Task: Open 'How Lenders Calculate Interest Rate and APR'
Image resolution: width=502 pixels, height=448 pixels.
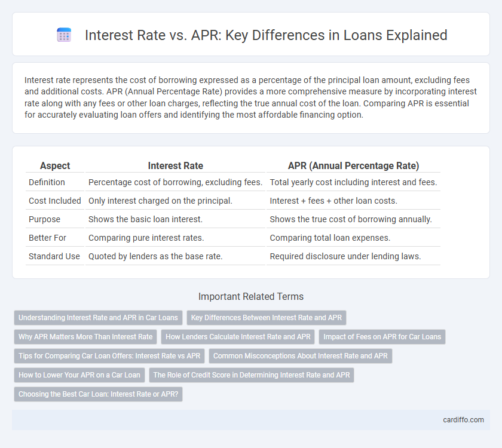Action: 238,337
